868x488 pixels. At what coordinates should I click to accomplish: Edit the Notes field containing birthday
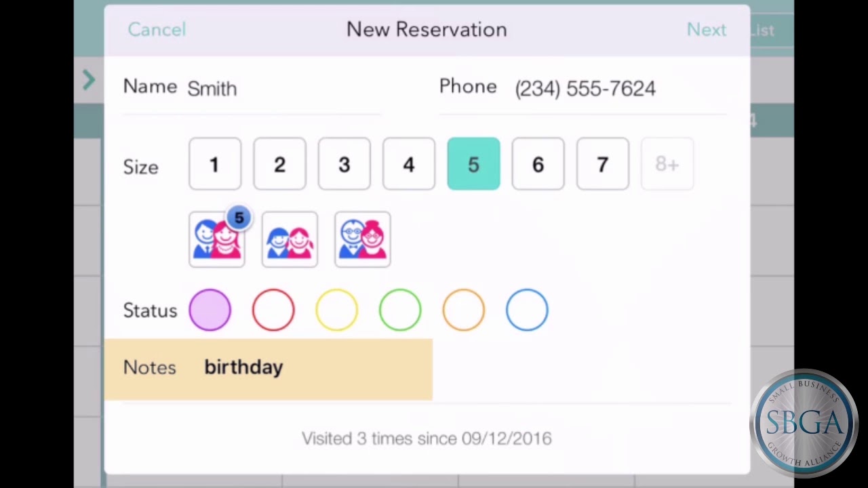click(269, 369)
